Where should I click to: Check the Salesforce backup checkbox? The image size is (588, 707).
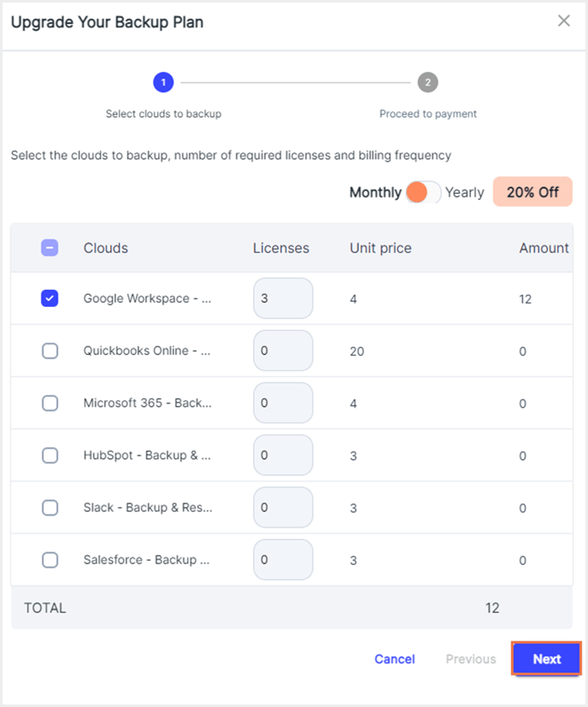50,559
